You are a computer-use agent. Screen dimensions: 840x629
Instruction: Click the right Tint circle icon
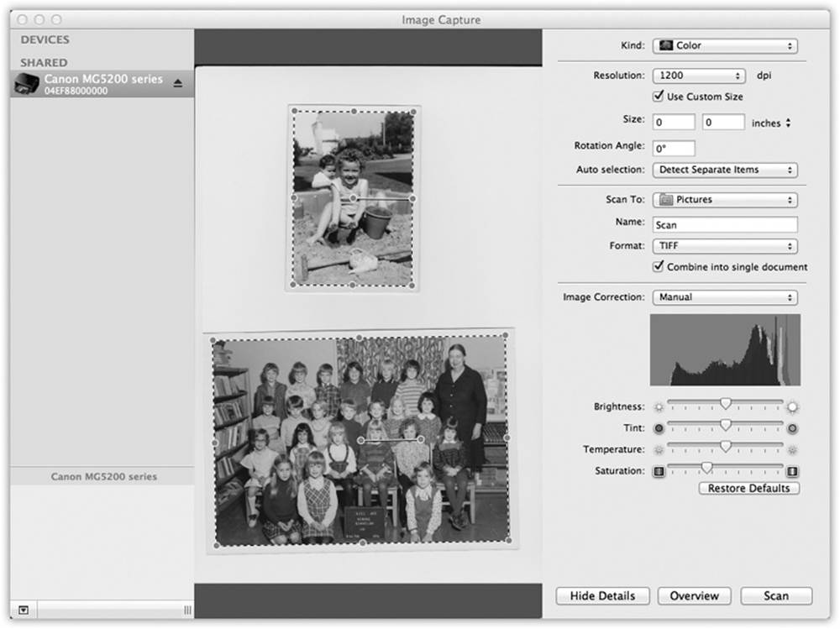(792, 428)
